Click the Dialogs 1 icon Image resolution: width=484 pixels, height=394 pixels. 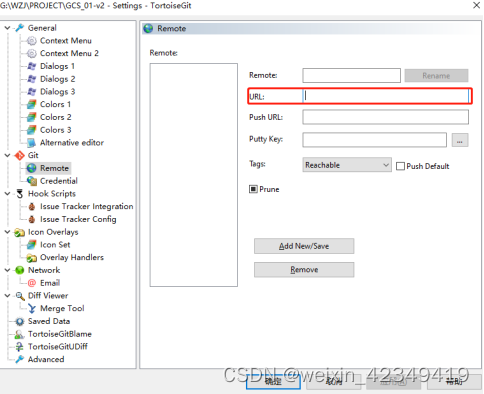pyautogui.click(x=32, y=66)
